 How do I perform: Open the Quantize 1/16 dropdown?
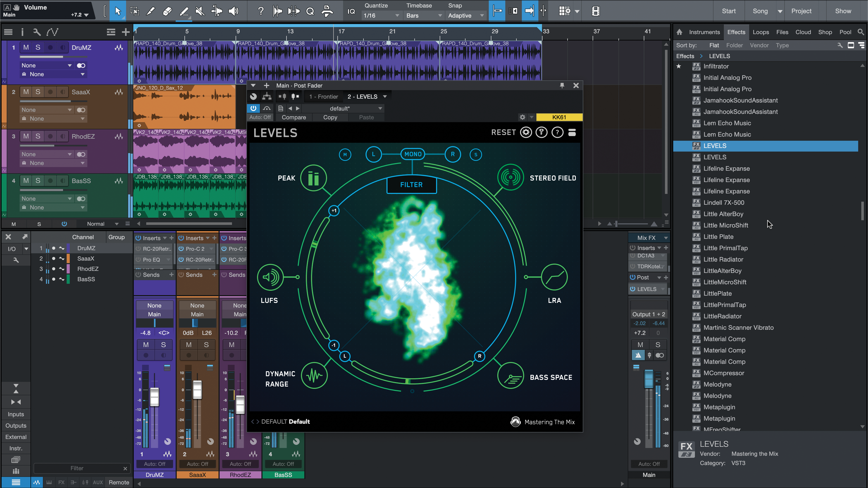click(381, 15)
